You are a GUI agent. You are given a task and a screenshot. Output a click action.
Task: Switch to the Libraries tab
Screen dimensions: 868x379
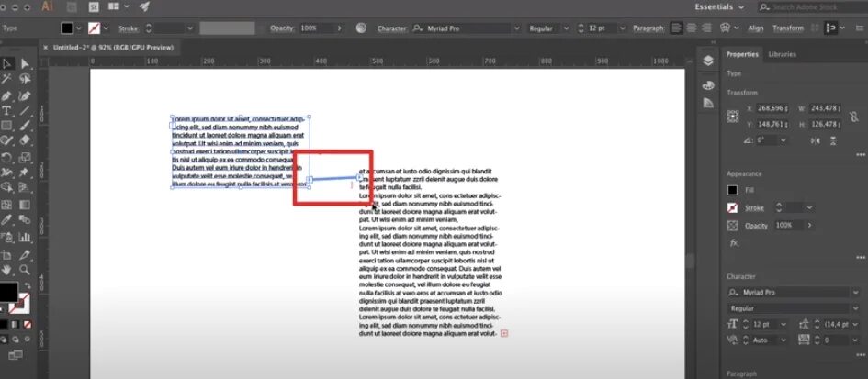click(x=783, y=54)
